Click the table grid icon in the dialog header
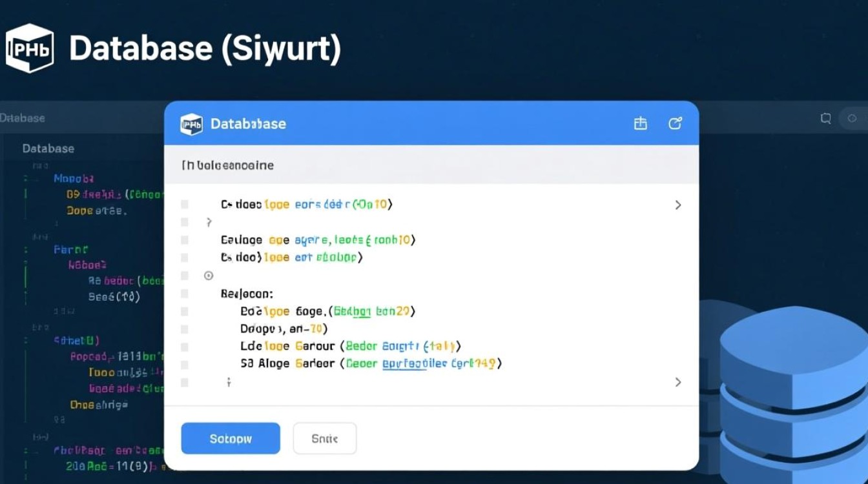This screenshot has height=484, width=868. [640, 124]
